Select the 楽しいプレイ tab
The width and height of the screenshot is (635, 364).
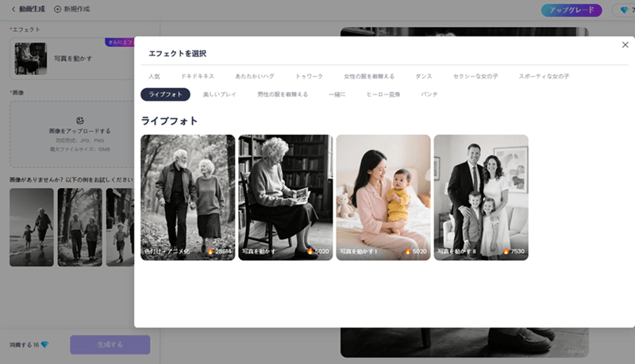220,94
